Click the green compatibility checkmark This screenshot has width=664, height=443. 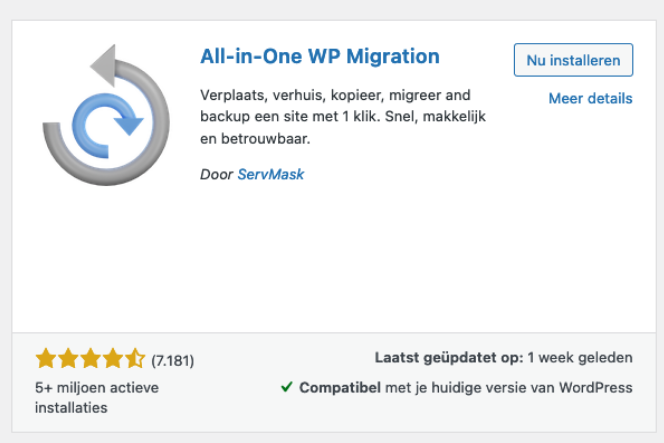(287, 387)
